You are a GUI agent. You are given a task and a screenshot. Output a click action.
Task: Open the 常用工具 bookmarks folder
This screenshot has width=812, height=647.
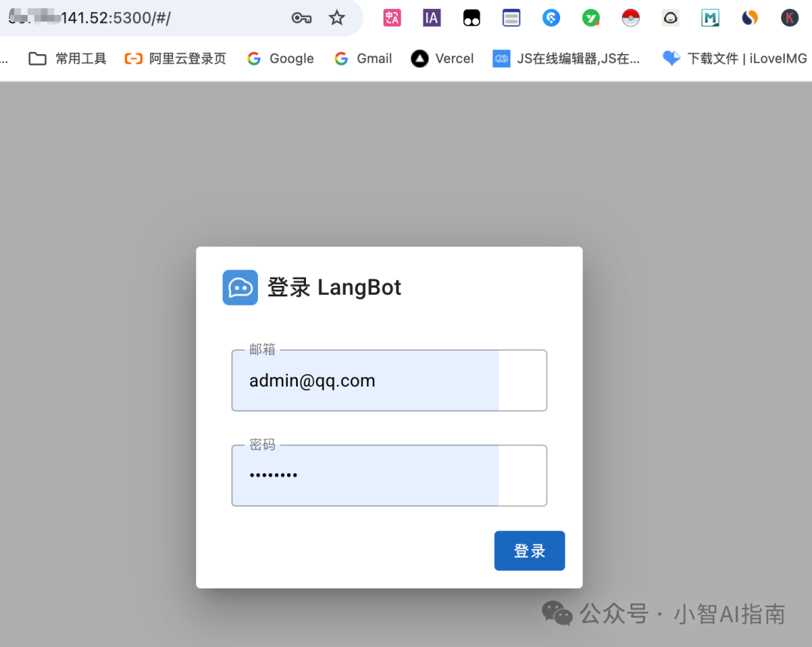coord(68,59)
